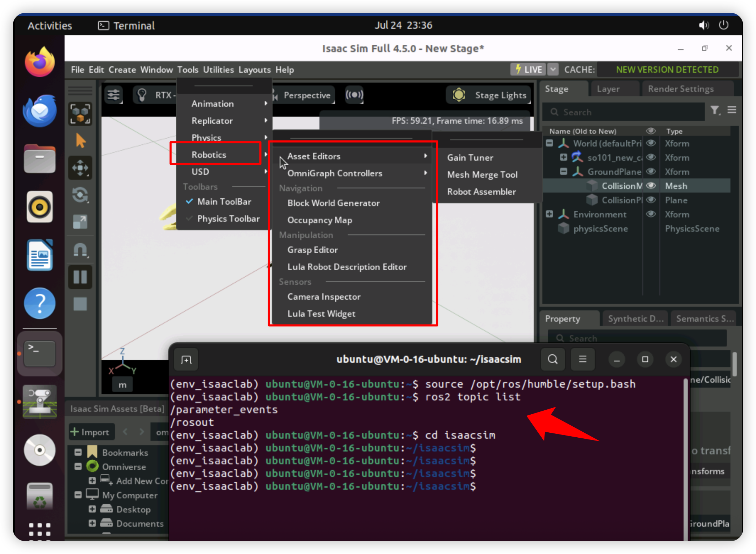Open the viewport settings sliders icon
Image resolution: width=756 pixels, height=554 pixels.
[114, 95]
